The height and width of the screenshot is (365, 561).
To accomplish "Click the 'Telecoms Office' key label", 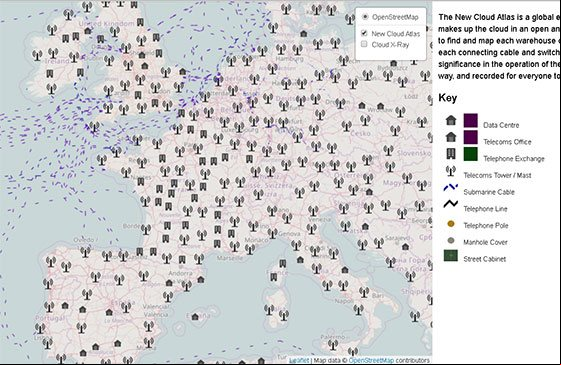I will (x=507, y=142).
